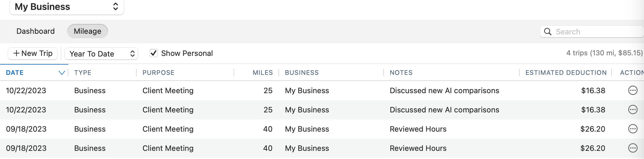Sort by the Type column header
The height and width of the screenshot is (159, 644).
(83, 73)
